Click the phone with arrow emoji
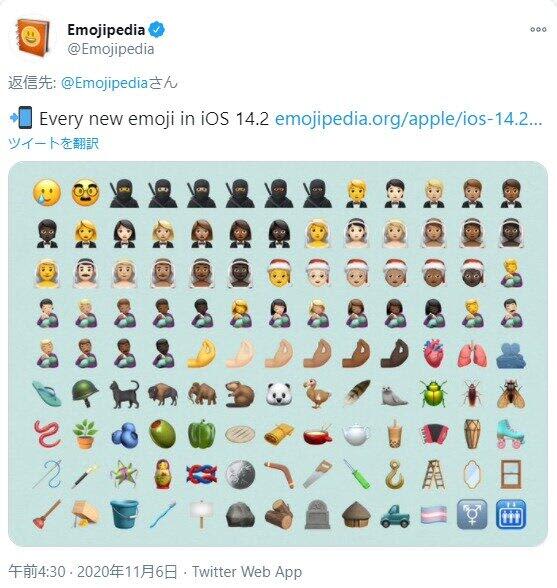 (21, 118)
